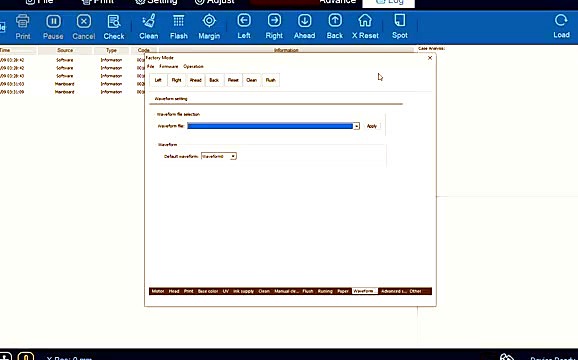Click the Cancel icon in the toolbar
This screenshot has width=578, height=360.
pyautogui.click(x=84, y=27)
